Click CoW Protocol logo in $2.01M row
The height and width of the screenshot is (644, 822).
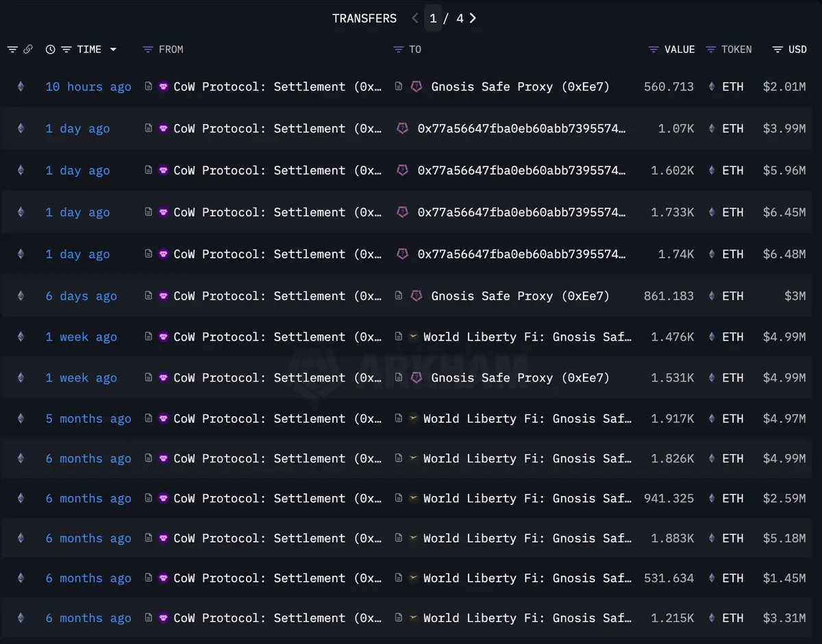pyautogui.click(x=163, y=86)
